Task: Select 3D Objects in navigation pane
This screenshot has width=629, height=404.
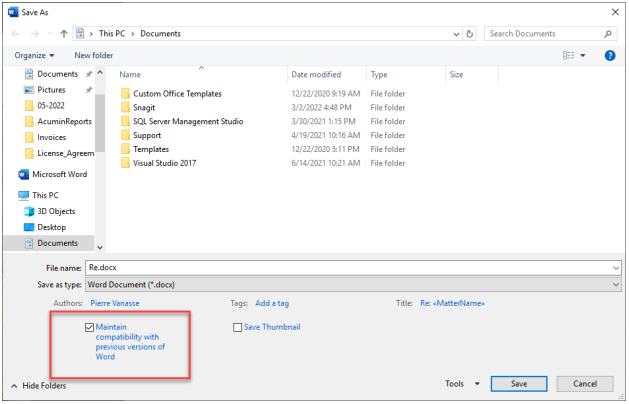Action: pyautogui.click(x=56, y=211)
